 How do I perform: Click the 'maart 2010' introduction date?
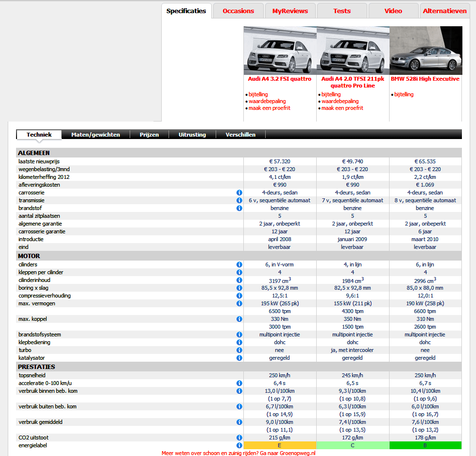(425, 239)
